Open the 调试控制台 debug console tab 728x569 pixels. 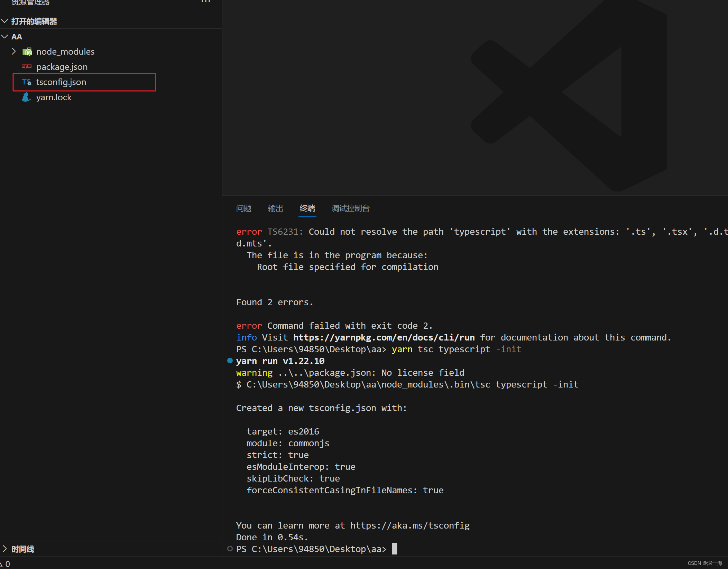(350, 208)
